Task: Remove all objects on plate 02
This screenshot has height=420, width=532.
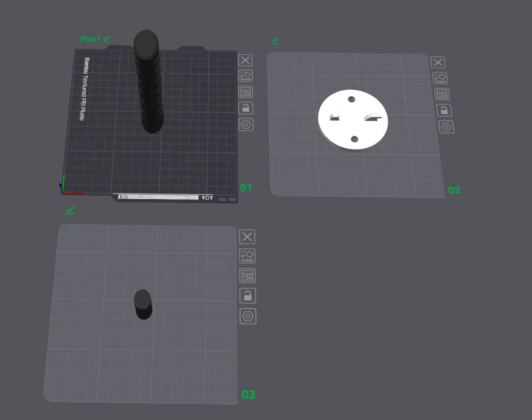Action: 438,62
